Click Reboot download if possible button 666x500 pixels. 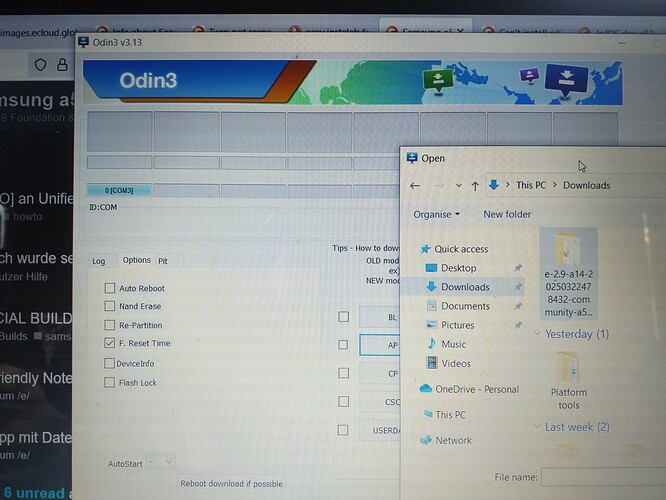click(231, 484)
